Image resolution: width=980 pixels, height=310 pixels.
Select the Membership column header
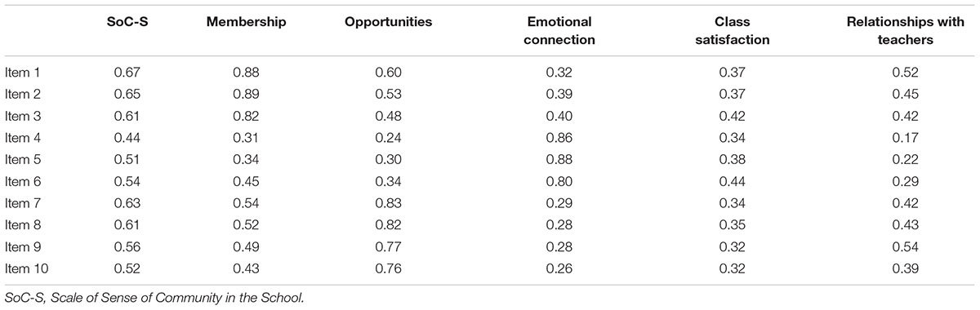pos(246,22)
